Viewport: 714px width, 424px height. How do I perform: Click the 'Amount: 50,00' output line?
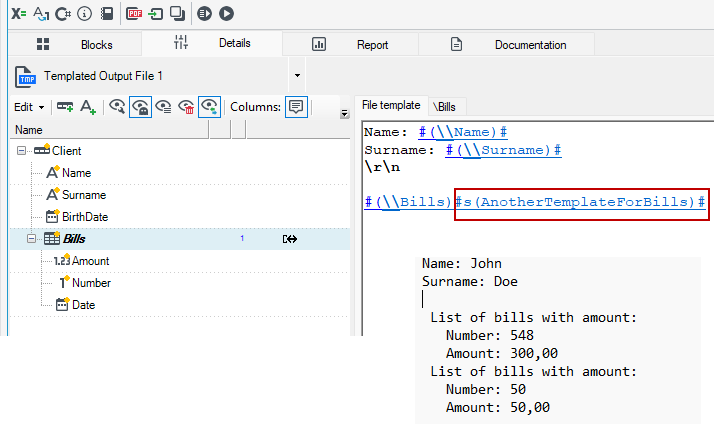coord(498,407)
